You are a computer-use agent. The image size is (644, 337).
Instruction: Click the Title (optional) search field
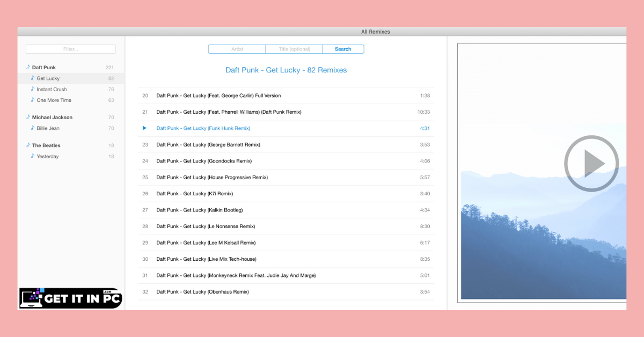pos(294,49)
